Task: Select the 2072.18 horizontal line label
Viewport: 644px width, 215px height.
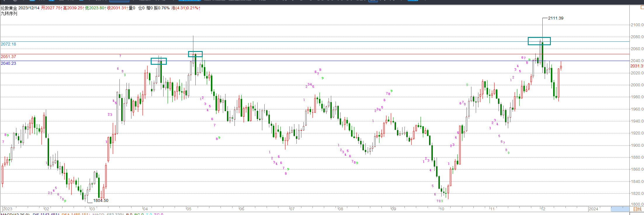Action: 8,44
